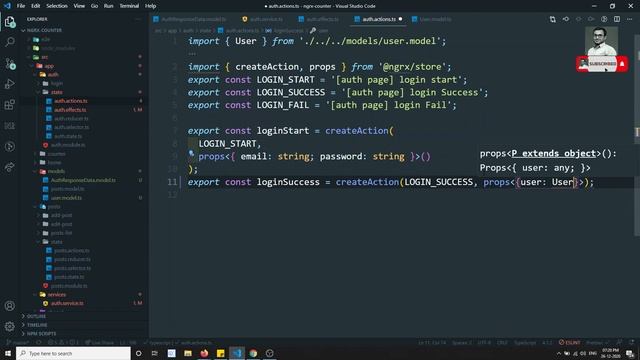Open Windows notification center icon
Screen dimensions: 640x360
tap(630, 353)
